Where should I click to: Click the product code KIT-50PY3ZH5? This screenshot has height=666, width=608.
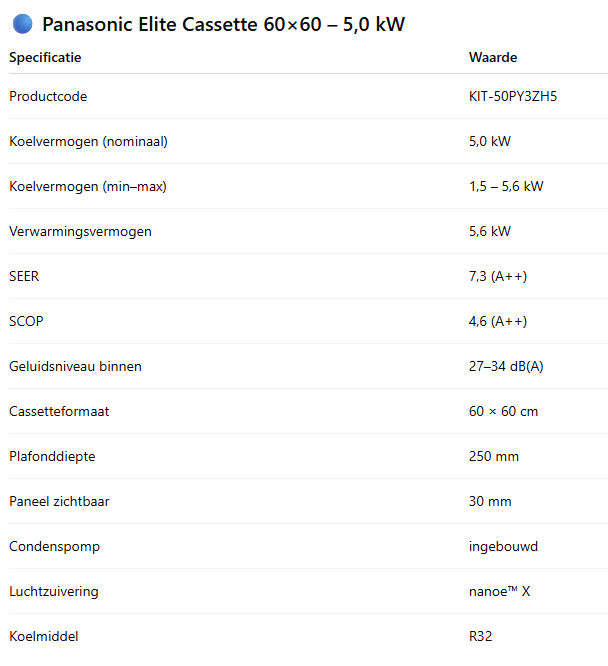tap(512, 96)
